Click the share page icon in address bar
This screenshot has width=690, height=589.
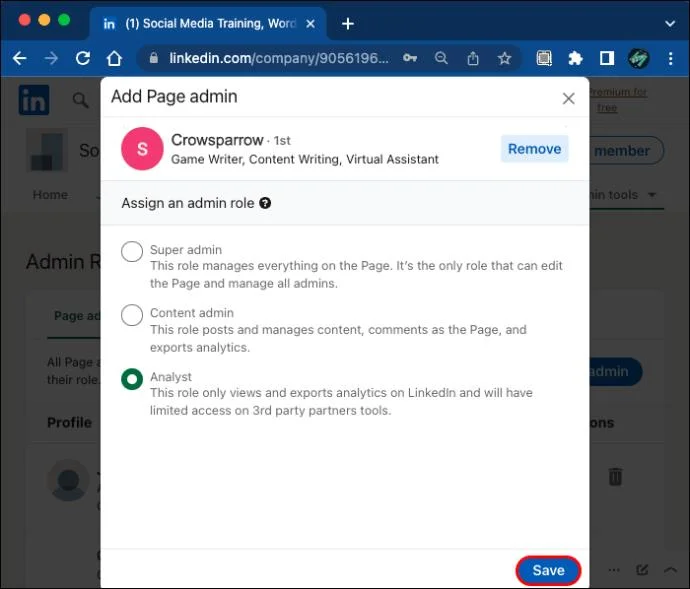pyautogui.click(x=473, y=58)
